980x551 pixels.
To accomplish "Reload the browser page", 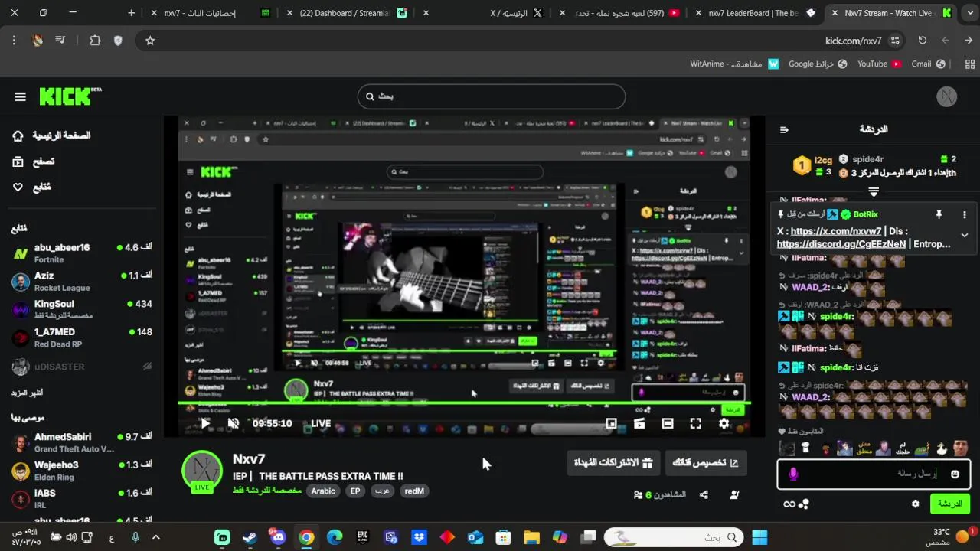I will point(923,41).
